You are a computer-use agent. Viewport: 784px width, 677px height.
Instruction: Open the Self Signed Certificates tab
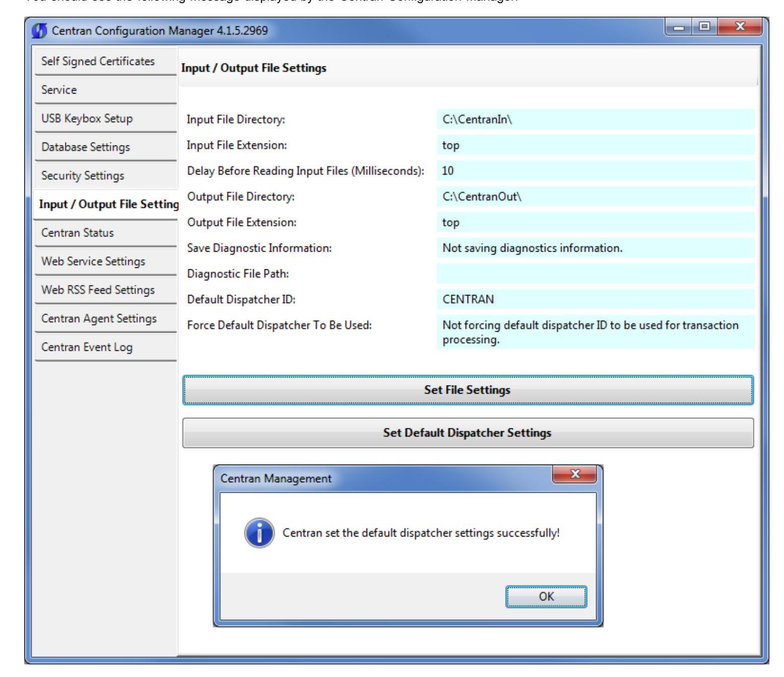tap(106, 61)
